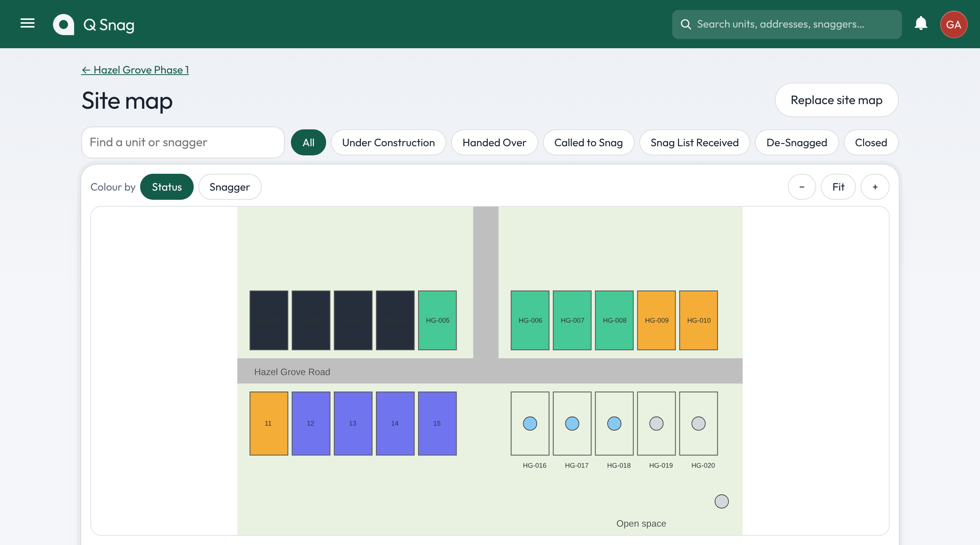Focus the global search units field

coord(787,24)
